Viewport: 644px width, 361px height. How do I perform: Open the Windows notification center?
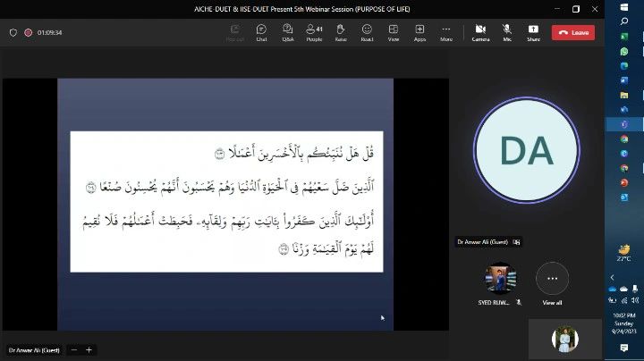click(x=624, y=348)
